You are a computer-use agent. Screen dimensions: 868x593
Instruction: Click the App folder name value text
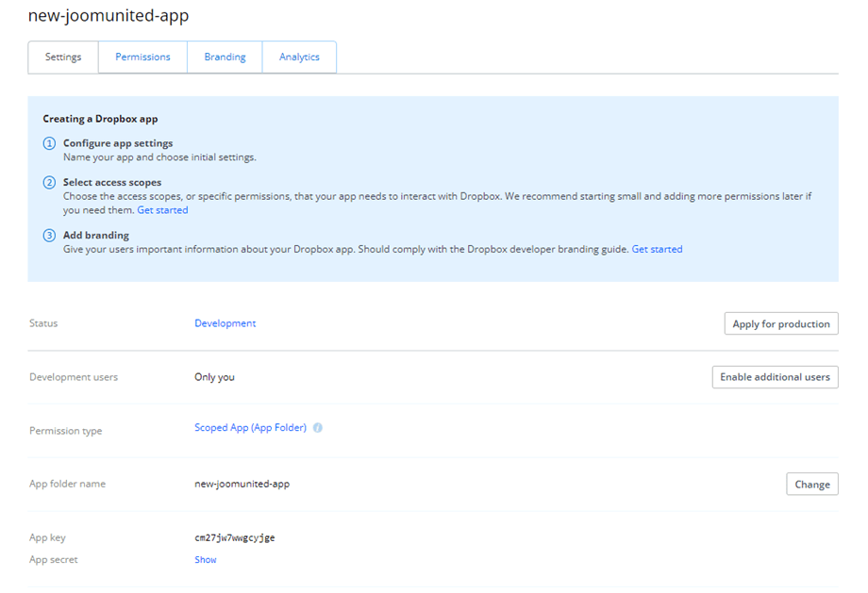pyautogui.click(x=242, y=485)
